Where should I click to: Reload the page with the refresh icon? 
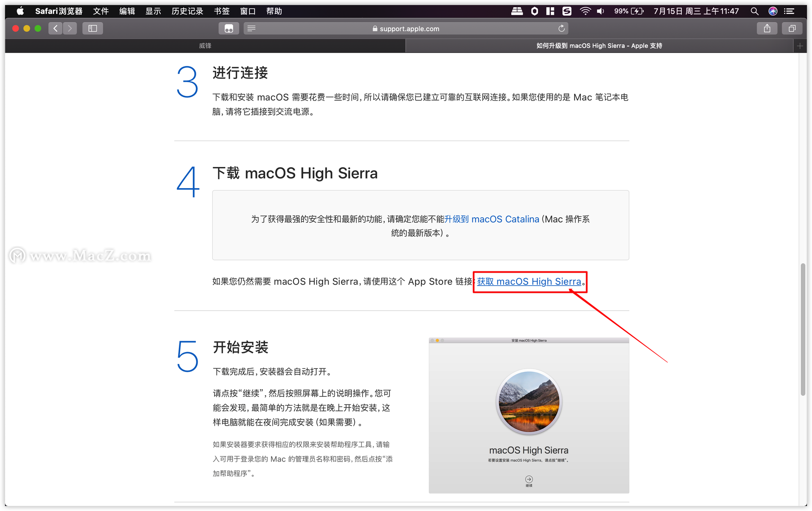point(561,28)
